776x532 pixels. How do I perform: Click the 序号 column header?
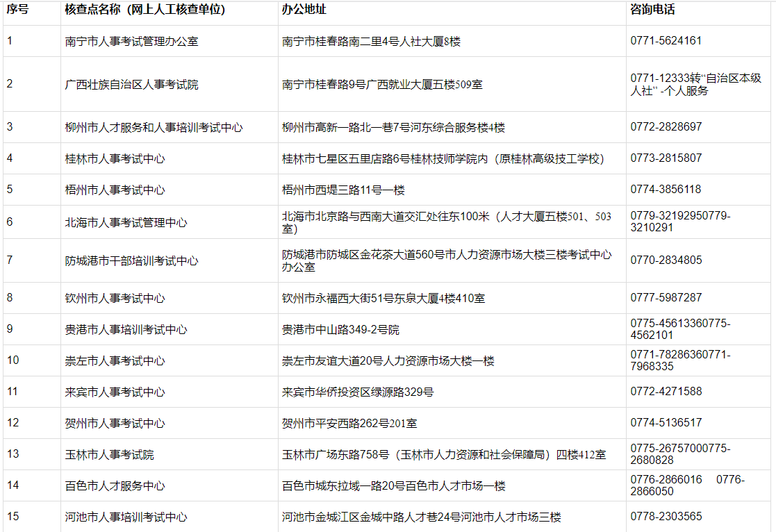(17, 10)
